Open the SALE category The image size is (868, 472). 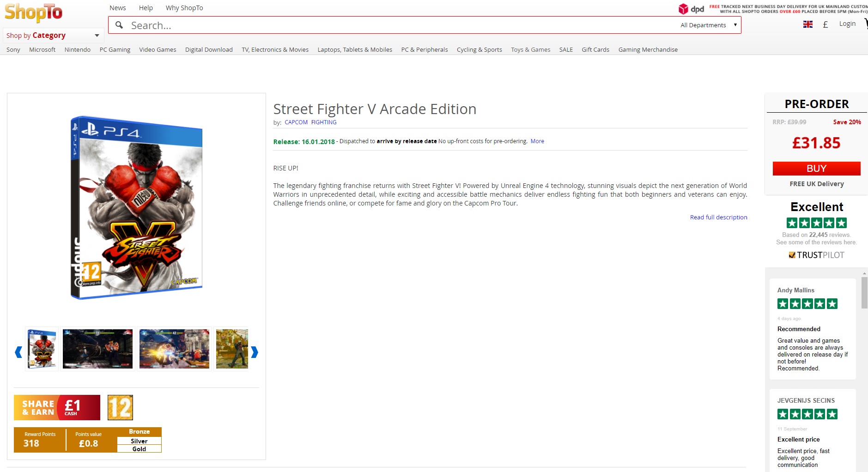click(566, 49)
